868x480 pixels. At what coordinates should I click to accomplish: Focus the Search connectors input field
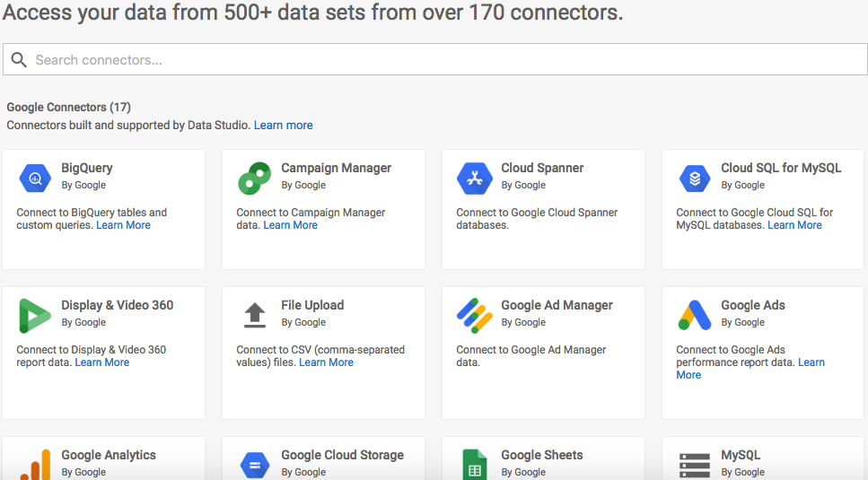click(434, 59)
